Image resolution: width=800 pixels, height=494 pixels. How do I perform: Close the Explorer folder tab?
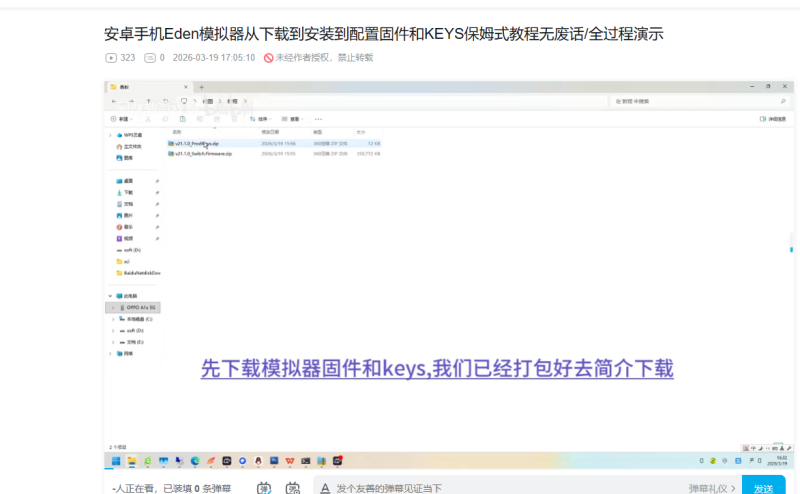(x=186, y=87)
